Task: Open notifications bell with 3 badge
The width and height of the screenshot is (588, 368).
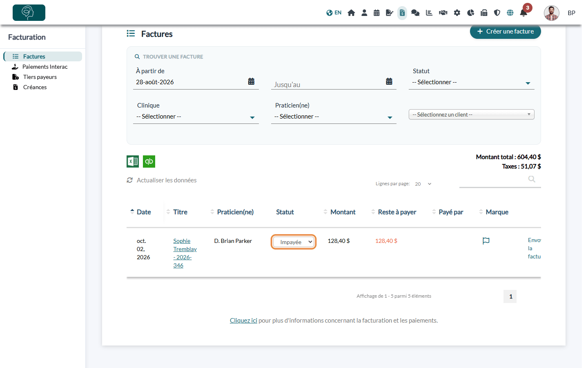Action: tap(524, 13)
